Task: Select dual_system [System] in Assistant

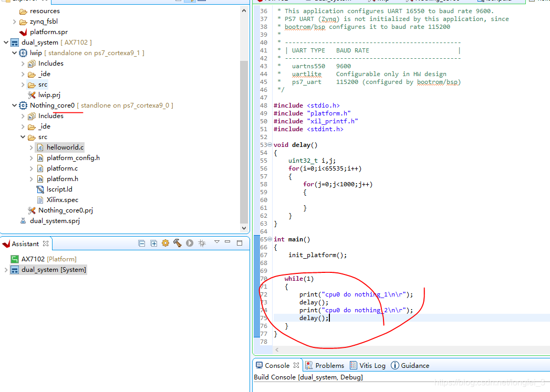Action: pos(53,270)
